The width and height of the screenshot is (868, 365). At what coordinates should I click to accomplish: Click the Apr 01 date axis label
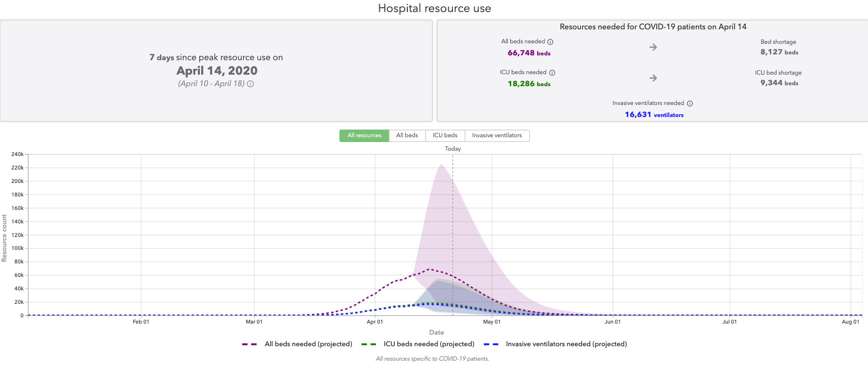[x=375, y=322]
